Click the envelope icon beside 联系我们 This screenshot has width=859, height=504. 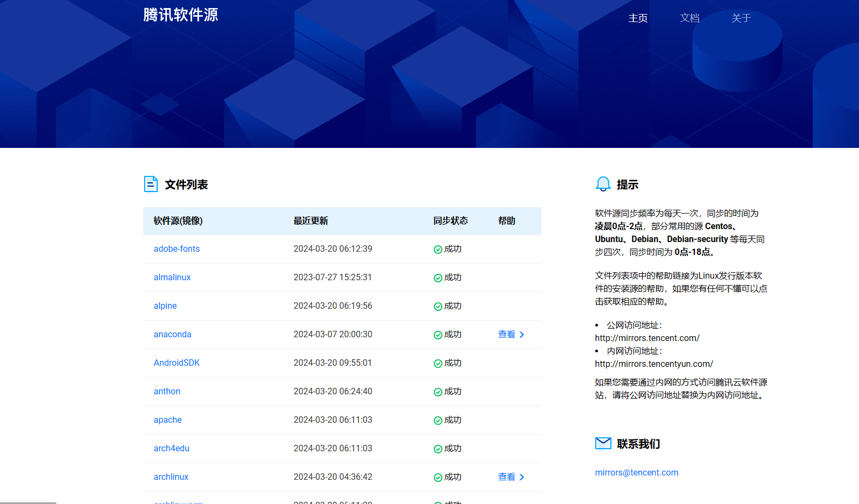click(603, 443)
